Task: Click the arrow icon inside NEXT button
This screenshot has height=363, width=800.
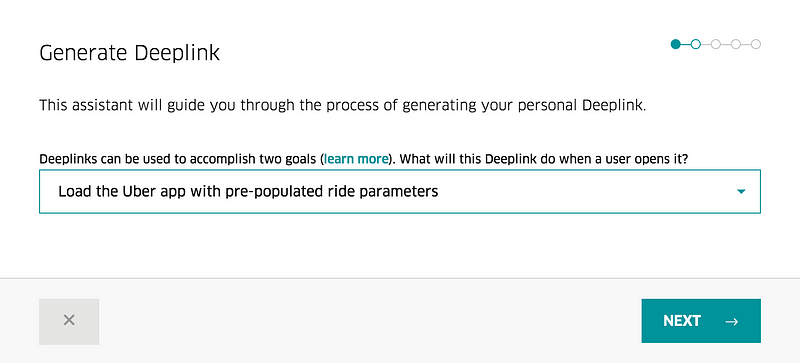Action: (x=732, y=321)
